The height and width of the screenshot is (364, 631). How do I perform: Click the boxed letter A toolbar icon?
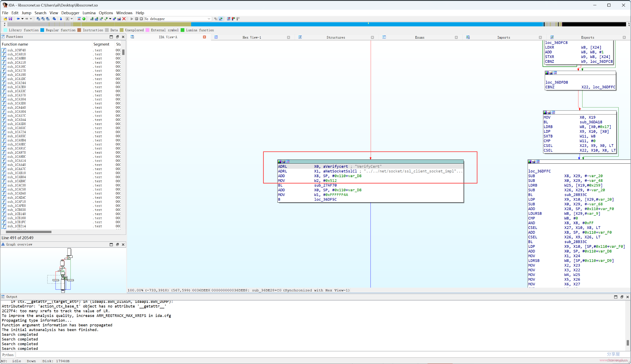67,19
